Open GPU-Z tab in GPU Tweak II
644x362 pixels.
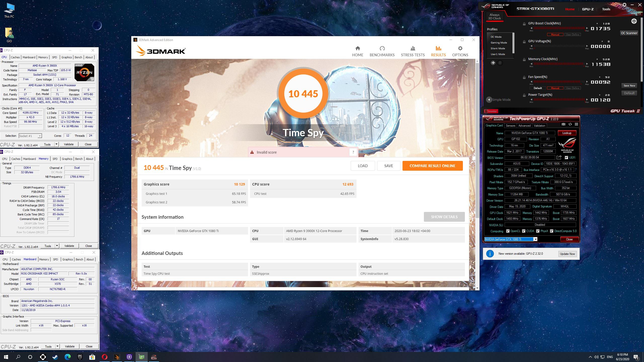(588, 9)
